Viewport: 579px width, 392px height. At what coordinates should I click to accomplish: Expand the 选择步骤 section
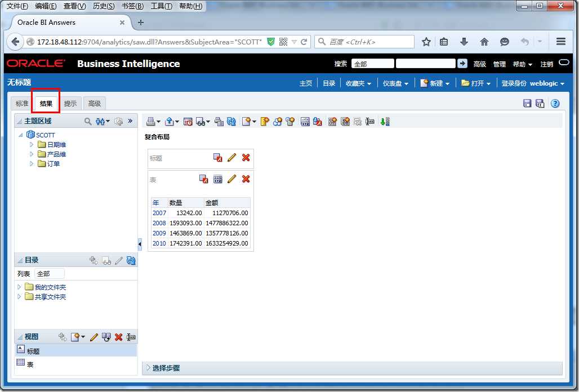pyautogui.click(x=149, y=368)
